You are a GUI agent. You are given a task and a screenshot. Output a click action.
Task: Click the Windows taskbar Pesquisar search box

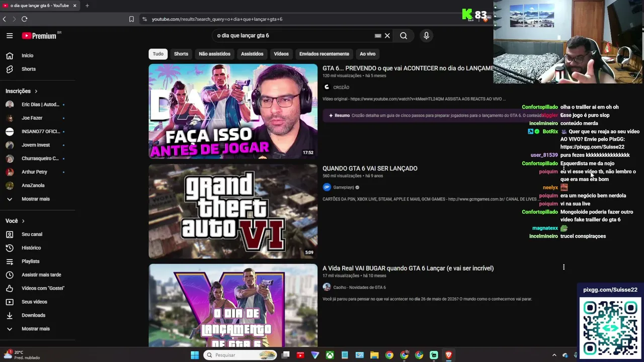point(240,355)
